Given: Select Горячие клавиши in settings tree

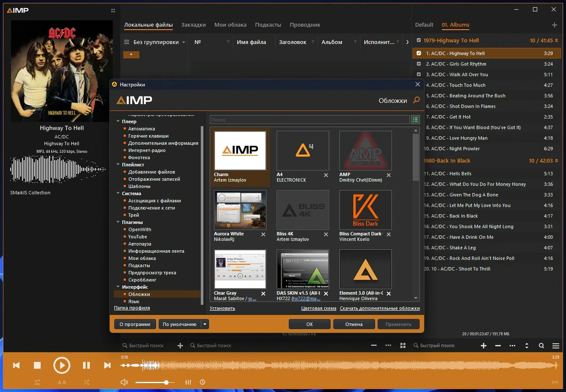Looking at the screenshot, I should click(x=148, y=136).
